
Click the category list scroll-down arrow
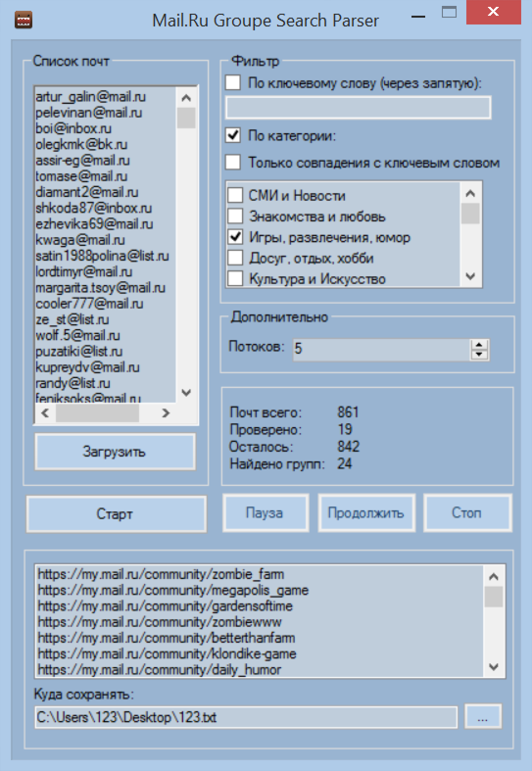470,276
